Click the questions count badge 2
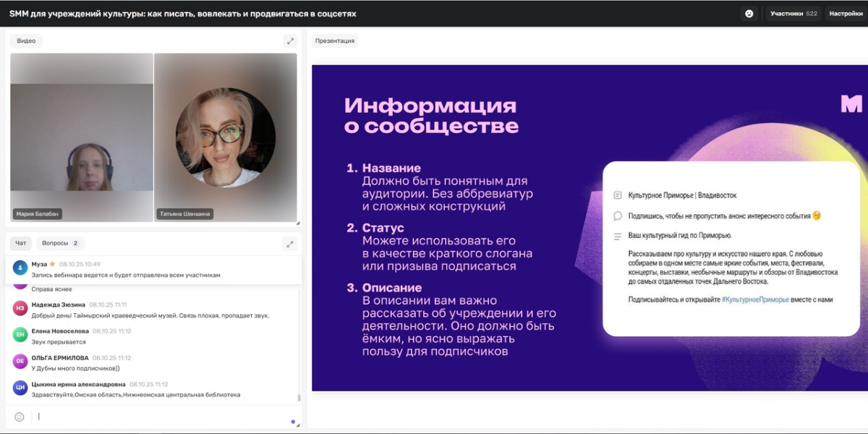This screenshot has width=868, height=434. pyautogui.click(x=75, y=243)
